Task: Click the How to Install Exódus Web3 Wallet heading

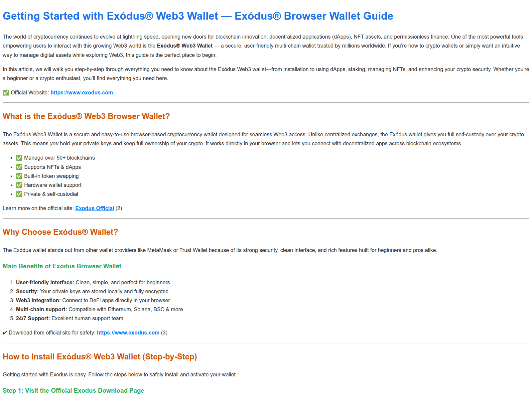Action: pos(100,357)
